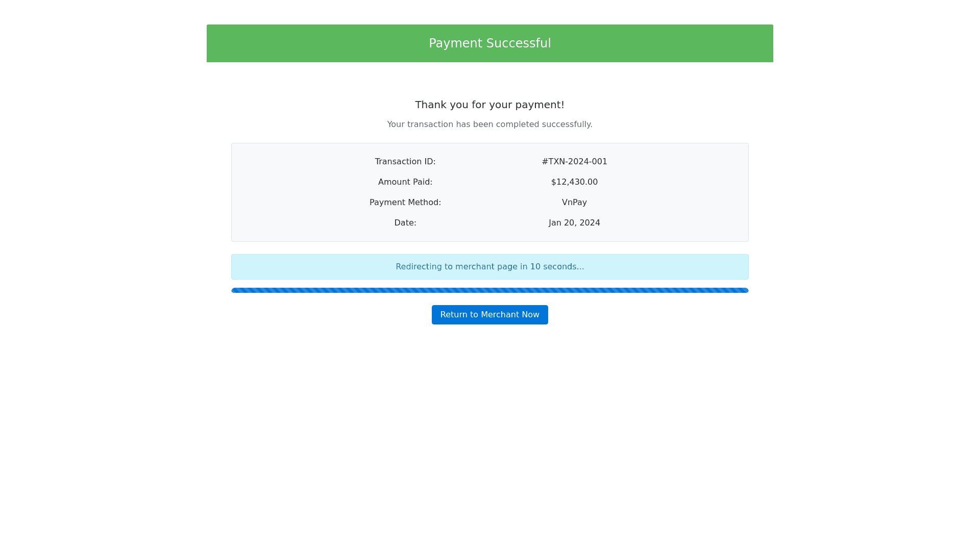Click the left end of the striped progress bar
The height and width of the screenshot is (551, 980).
coord(236,290)
